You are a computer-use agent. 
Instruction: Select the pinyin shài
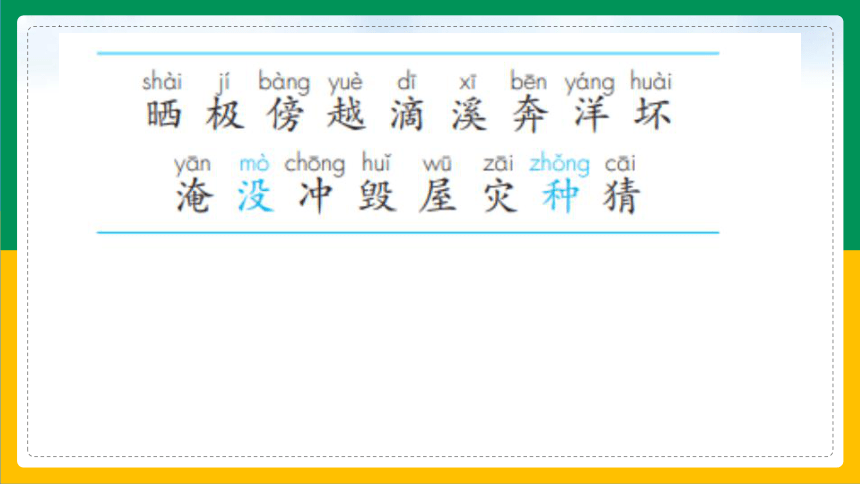tap(162, 82)
